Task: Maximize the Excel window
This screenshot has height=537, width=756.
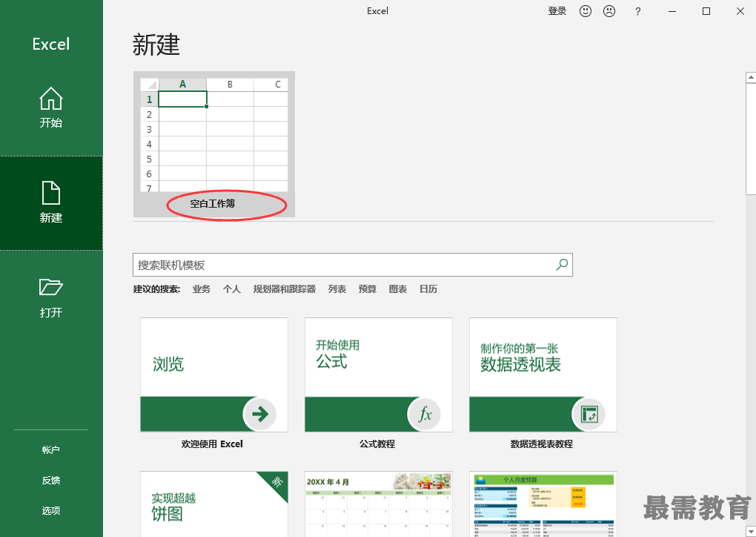Action: (x=706, y=11)
